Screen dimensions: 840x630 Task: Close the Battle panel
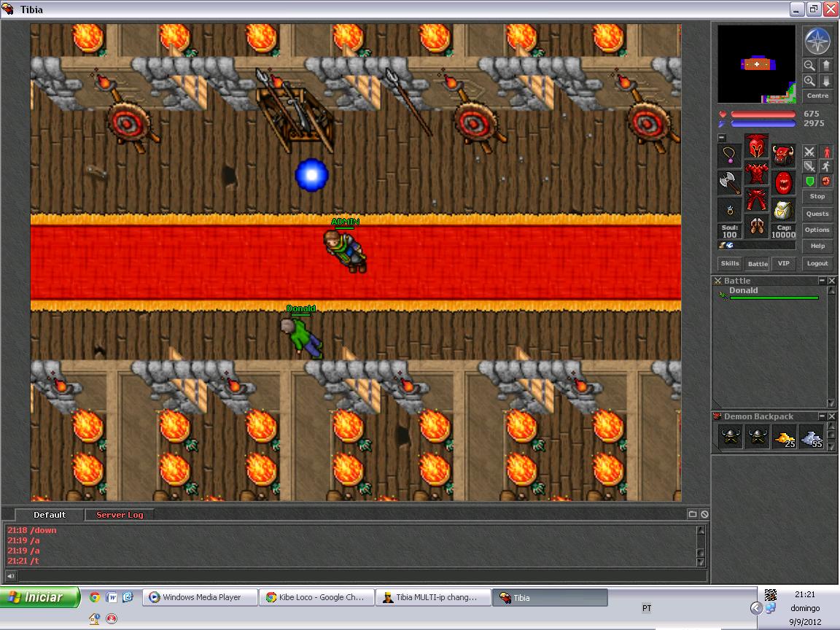(x=831, y=281)
